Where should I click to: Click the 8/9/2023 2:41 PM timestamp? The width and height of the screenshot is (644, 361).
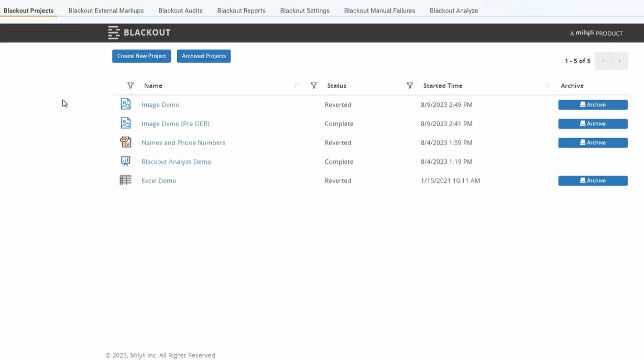446,124
